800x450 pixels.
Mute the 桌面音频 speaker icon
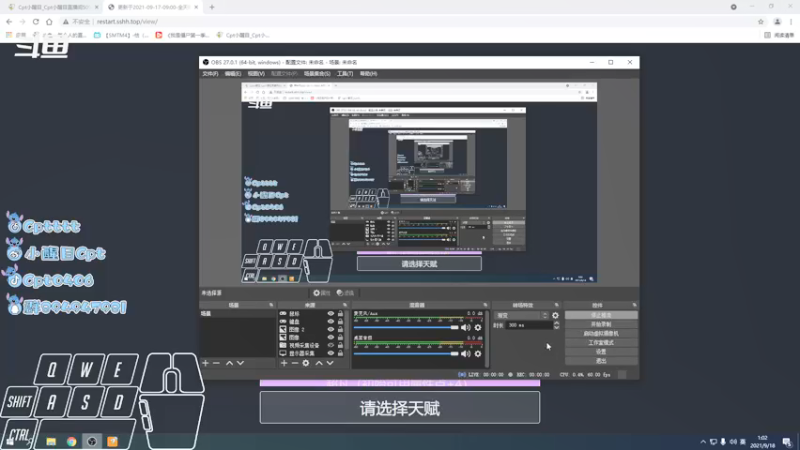point(466,354)
